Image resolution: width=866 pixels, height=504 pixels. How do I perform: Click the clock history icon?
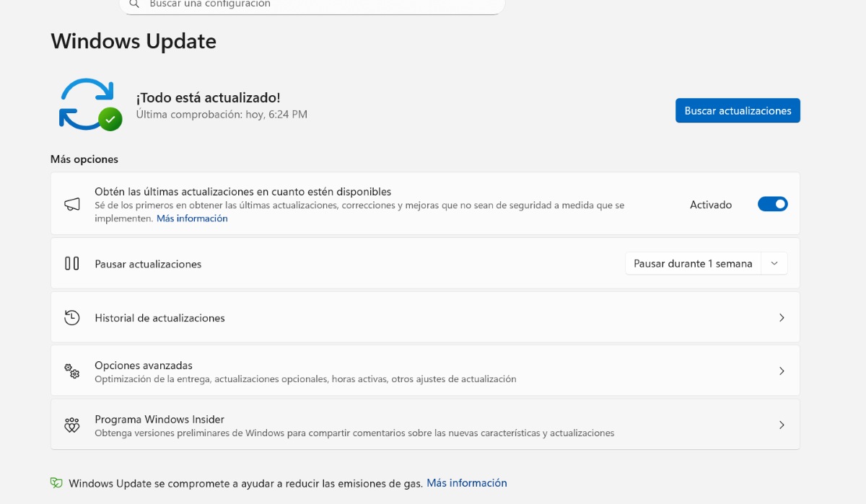[x=72, y=317]
